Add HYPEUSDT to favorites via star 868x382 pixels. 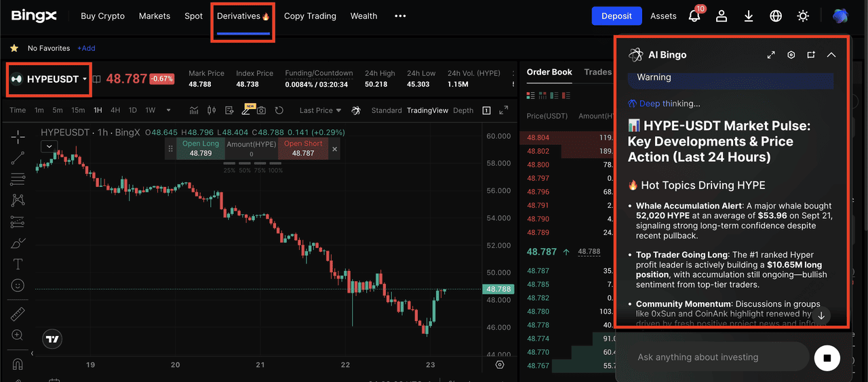point(14,48)
